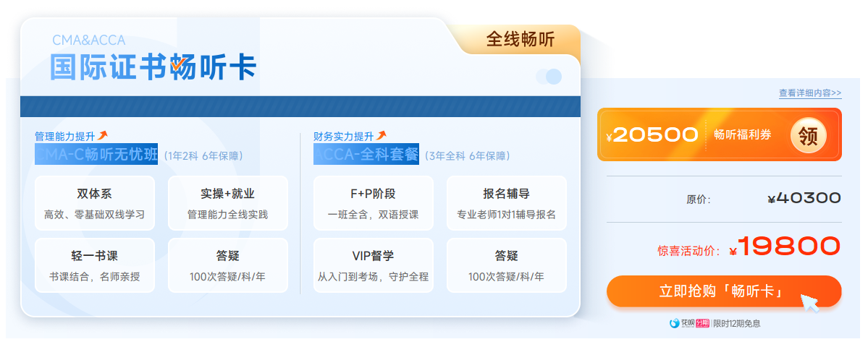Click the orange checkmark in the 畅听卡 title
The height and width of the screenshot is (347, 868).
[179, 67]
